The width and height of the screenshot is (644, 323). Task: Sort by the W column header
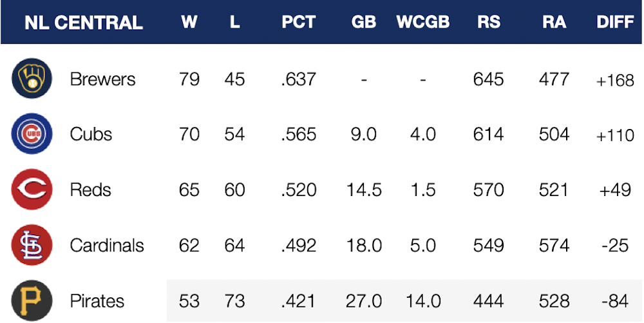coord(189,23)
